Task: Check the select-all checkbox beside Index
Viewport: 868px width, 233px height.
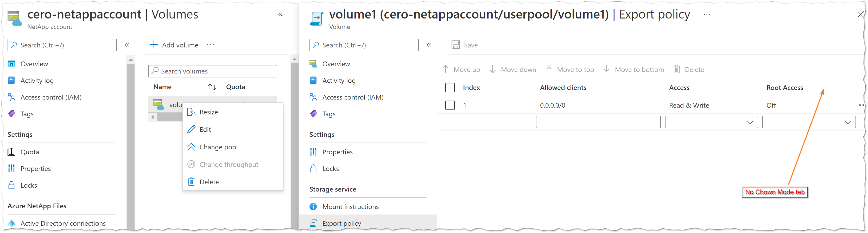Action: (x=450, y=88)
